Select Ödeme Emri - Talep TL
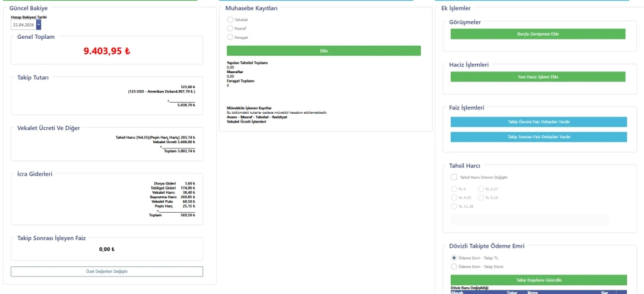This screenshot has width=644, height=294. (x=454, y=257)
